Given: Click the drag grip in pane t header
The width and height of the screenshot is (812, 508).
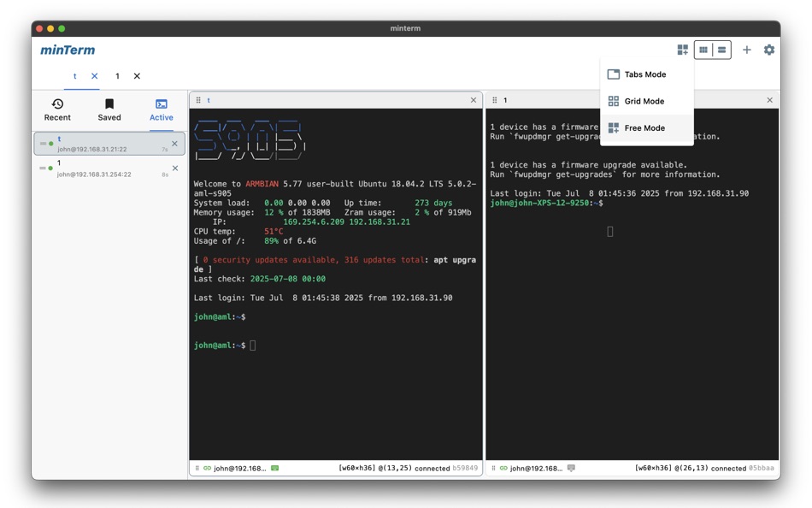Looking at the screenshot, I should tap(198, 100).
